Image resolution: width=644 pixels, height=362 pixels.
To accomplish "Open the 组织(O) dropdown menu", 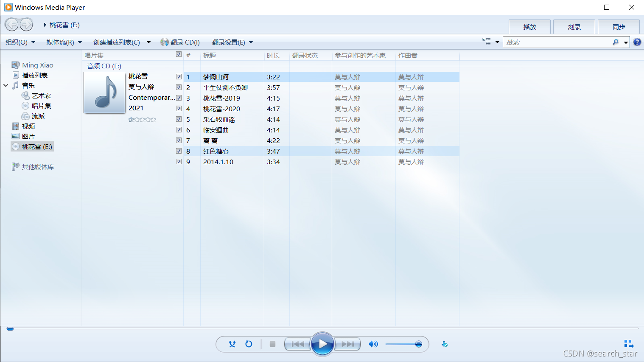I will pos(20,42).
